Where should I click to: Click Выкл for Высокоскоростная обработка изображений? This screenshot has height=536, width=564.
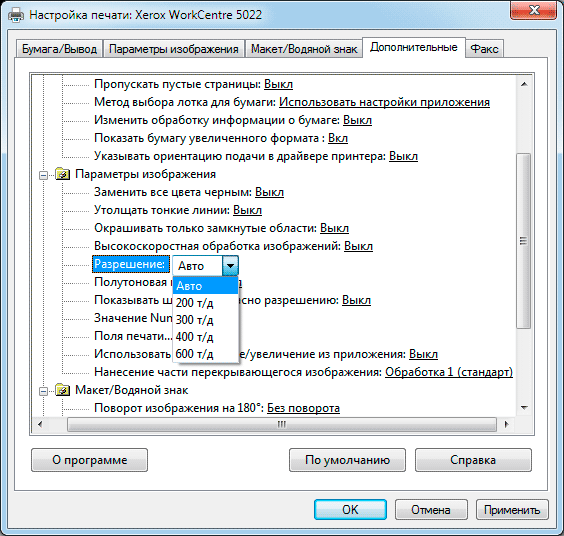pos(358,246)
